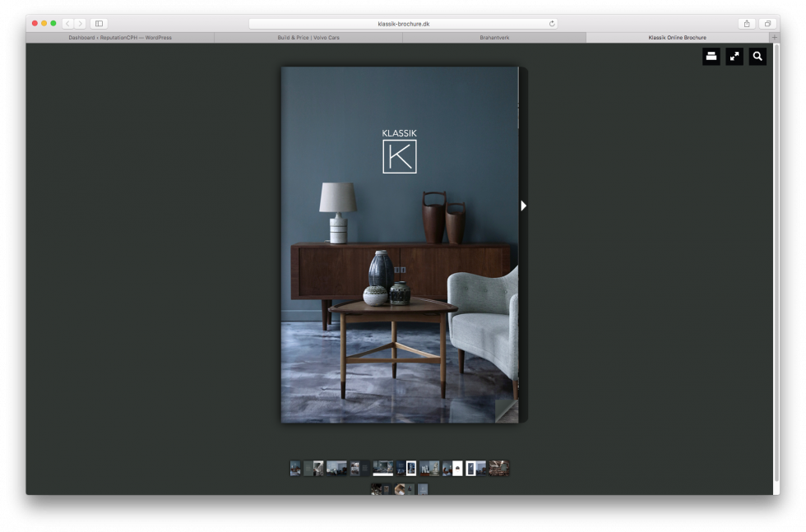The height and width of the screenshot is (532, 806).
Task: Show the Safari sidebar
Action: pos(100,24)
